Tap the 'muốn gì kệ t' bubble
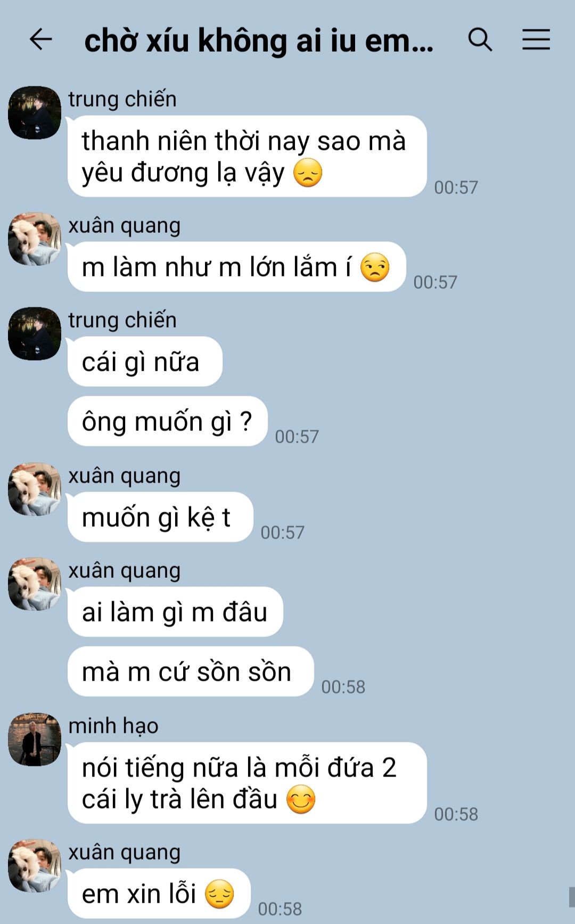The image size is (575, 924). (x=160, y=517)
